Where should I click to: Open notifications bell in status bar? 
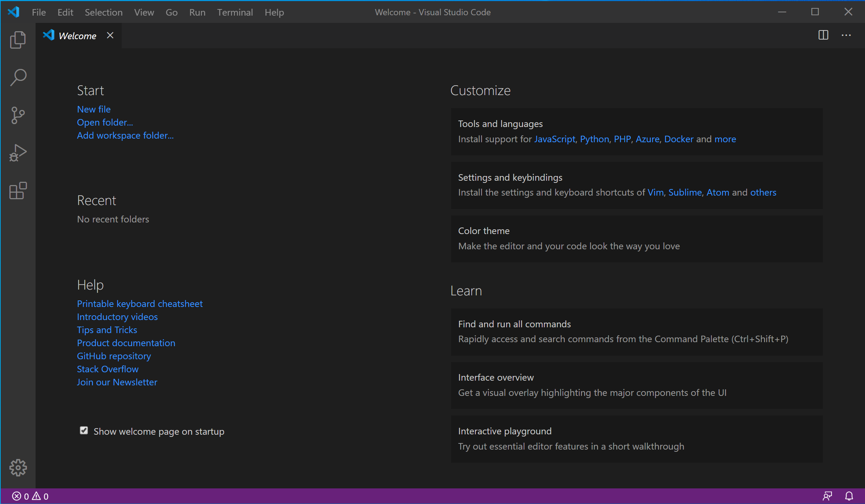click(849, 496)
